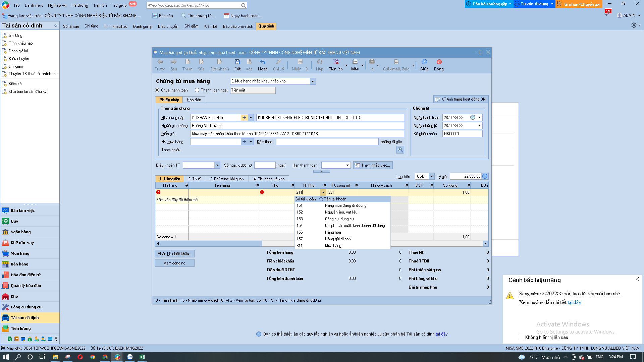This screenshot has height=362, width=644.
Task: Expand Loại tiền USD dropdown
Action: coord(431,176)
